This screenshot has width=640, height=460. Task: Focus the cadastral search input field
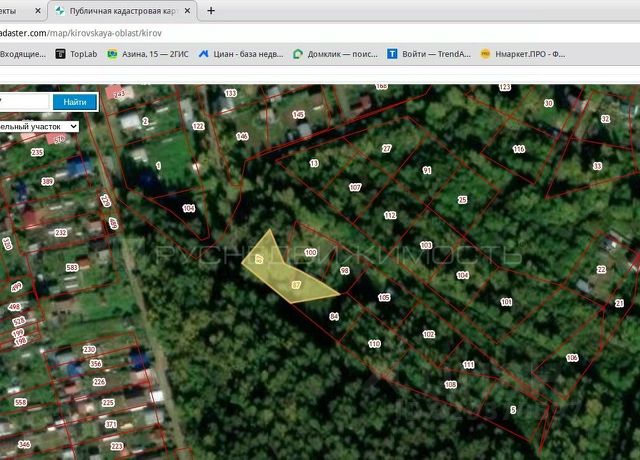(24, 102)
